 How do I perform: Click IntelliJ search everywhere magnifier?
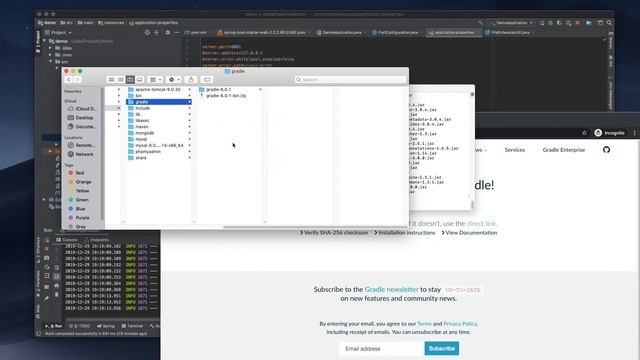point(609,23)
